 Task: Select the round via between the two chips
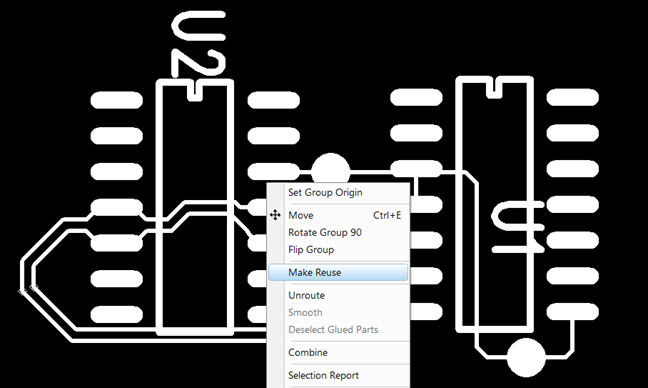330,169
